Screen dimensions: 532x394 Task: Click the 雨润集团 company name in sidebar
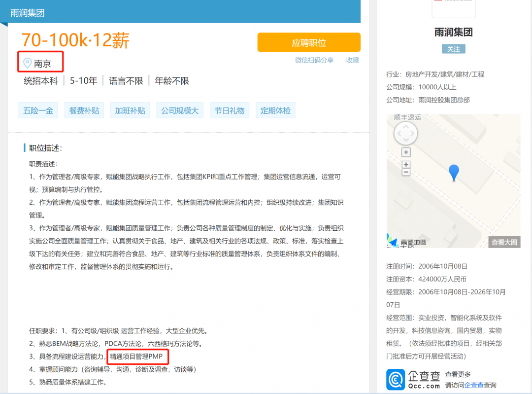(454, 32)
